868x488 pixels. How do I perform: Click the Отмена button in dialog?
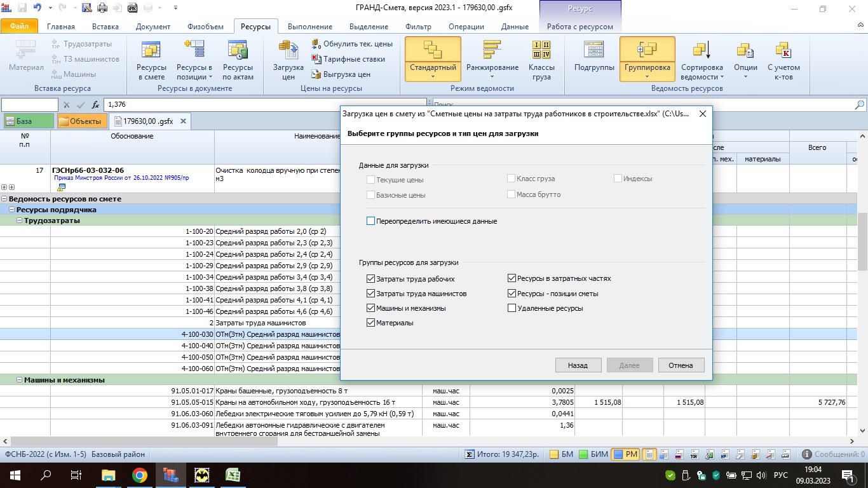[681, 365]
